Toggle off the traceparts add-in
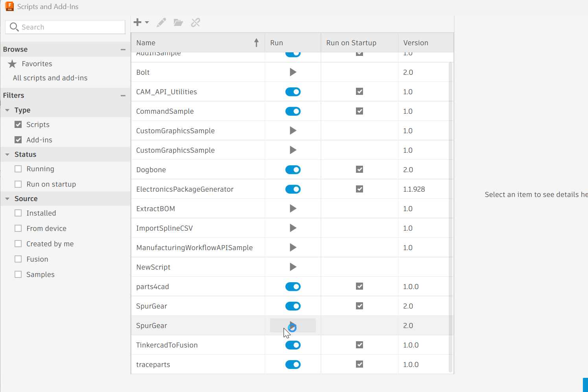This screenshot has height=392, width=588. 293,365
